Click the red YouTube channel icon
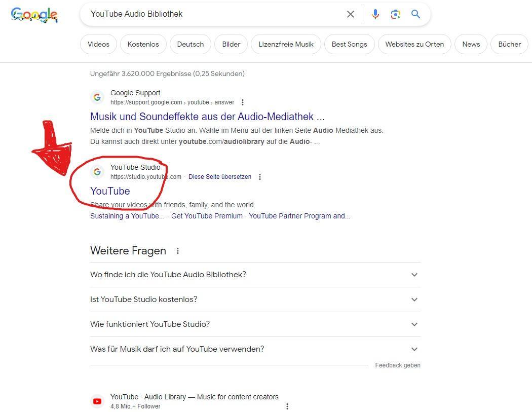 [97, 401]
